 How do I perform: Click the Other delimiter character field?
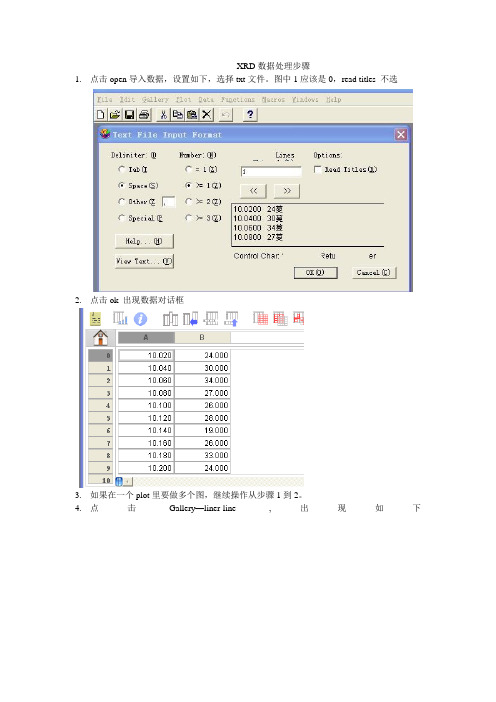[x=168, y=202]
